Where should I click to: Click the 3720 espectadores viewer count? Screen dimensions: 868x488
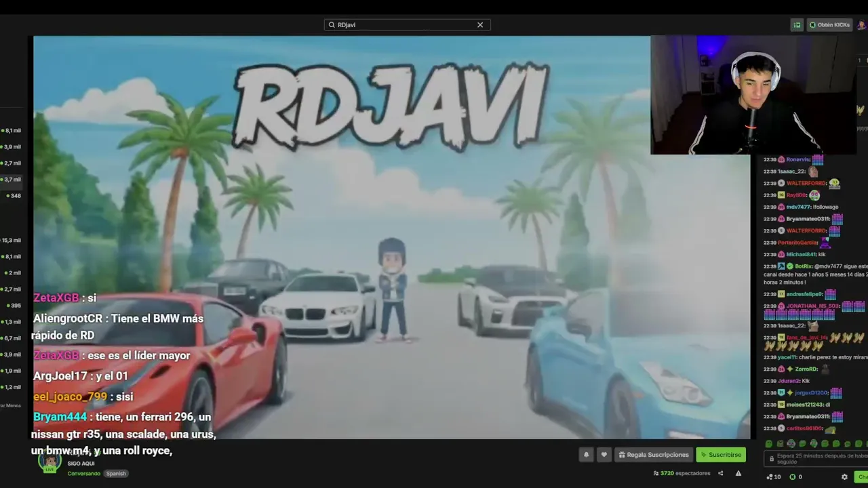point(682,473)
